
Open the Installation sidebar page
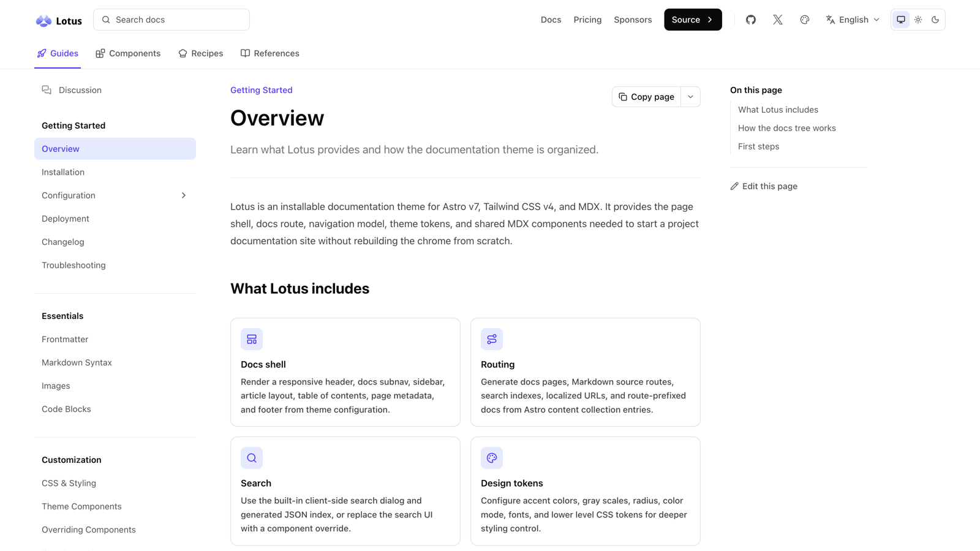click(x=115, y=172)
